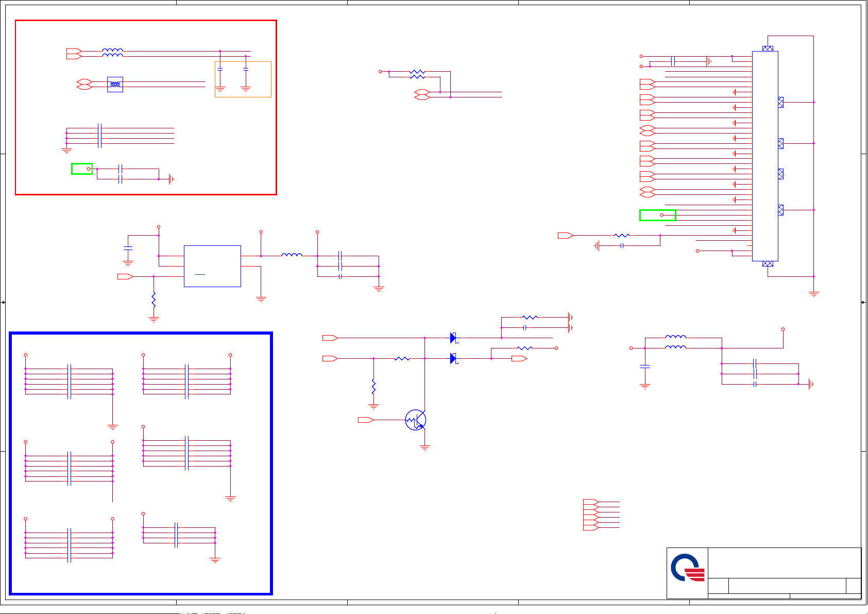Select the top port of the six-port group

(591, 502)
